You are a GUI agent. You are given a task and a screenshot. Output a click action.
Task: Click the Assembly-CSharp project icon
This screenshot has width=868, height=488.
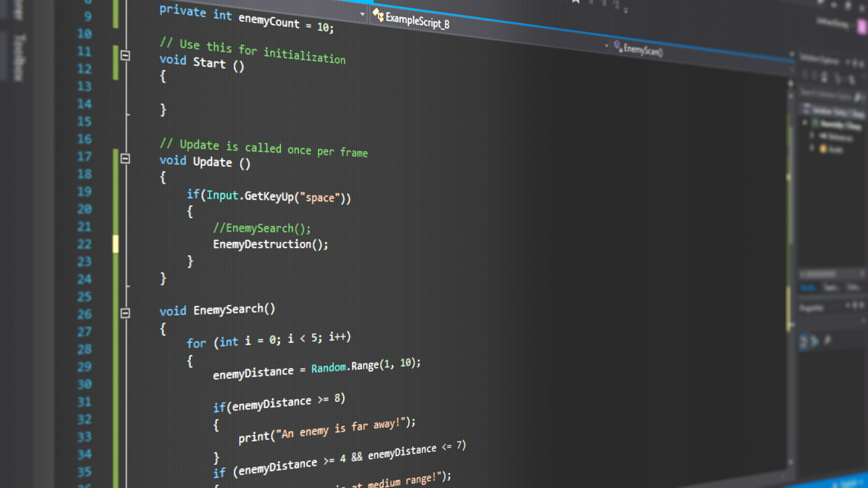814,122
